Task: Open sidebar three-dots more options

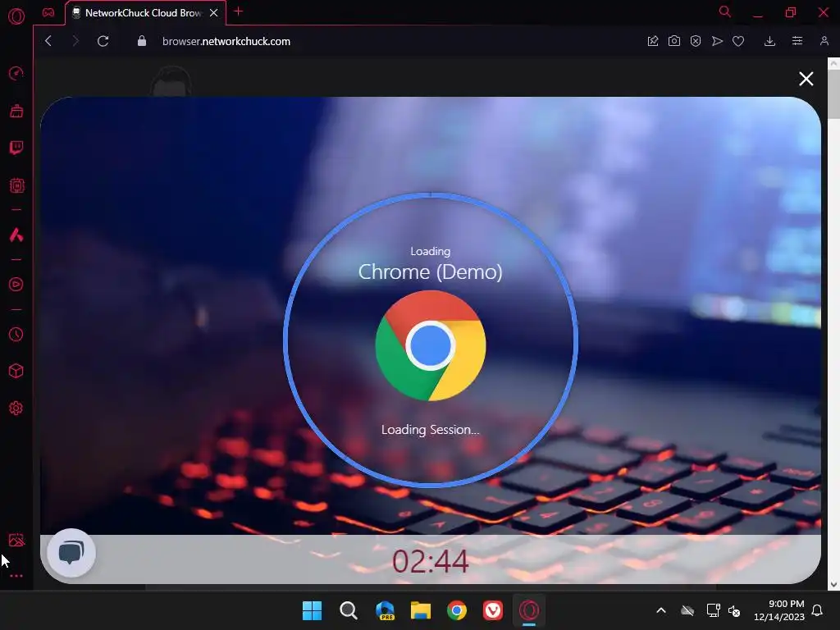Action: tap(16, 576)
